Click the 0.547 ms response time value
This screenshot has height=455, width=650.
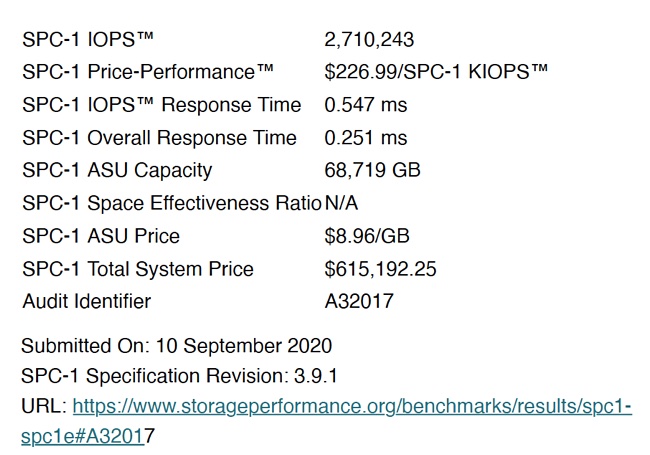(x=366, y=104)
